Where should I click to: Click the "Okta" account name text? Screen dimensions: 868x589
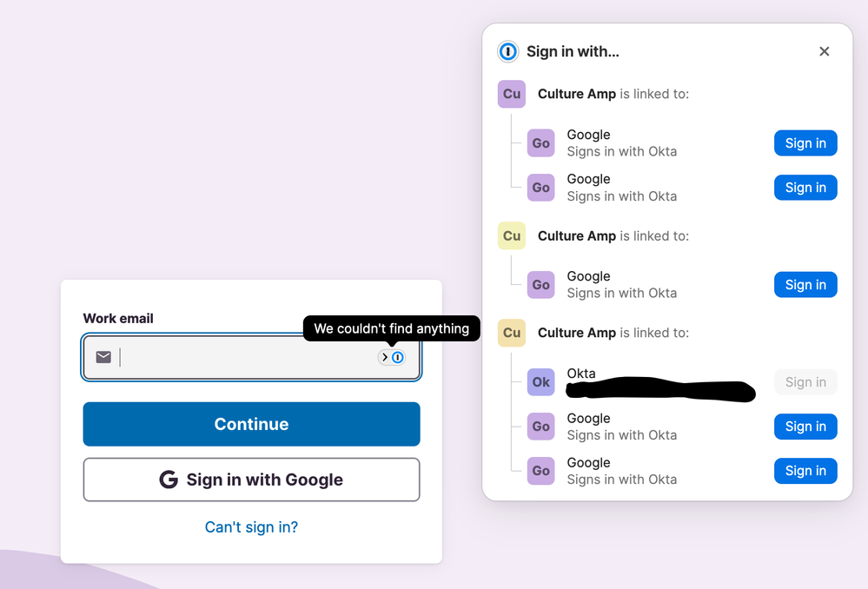point(581,374)
